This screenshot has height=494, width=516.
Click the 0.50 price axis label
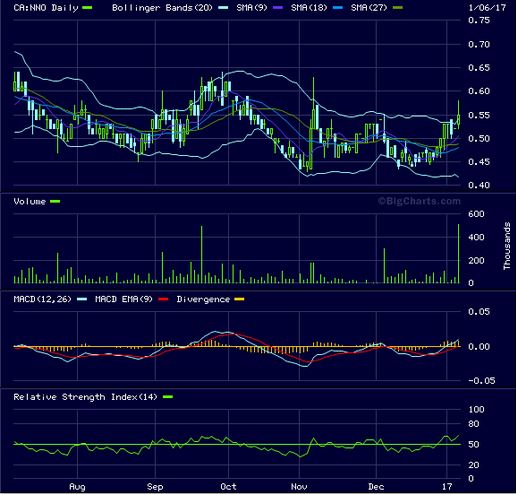click(x=479, y=138)
